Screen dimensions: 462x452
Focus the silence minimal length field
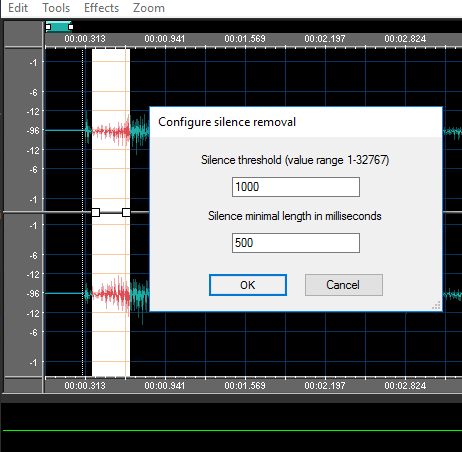(296, 243)
